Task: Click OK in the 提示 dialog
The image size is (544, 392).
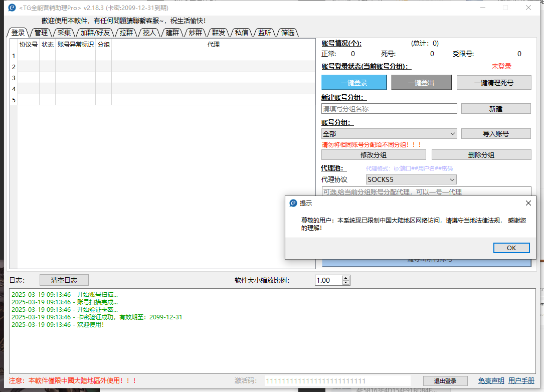Action: [511, 248]
